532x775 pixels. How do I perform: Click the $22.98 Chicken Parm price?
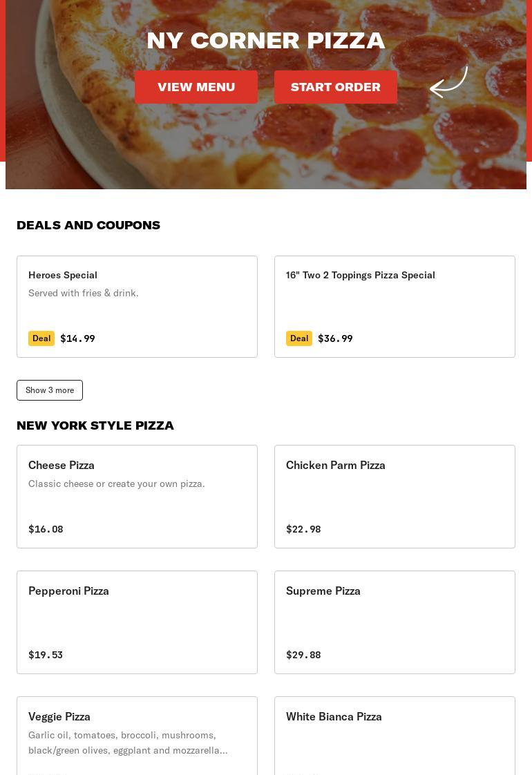[x=303, y=529]
